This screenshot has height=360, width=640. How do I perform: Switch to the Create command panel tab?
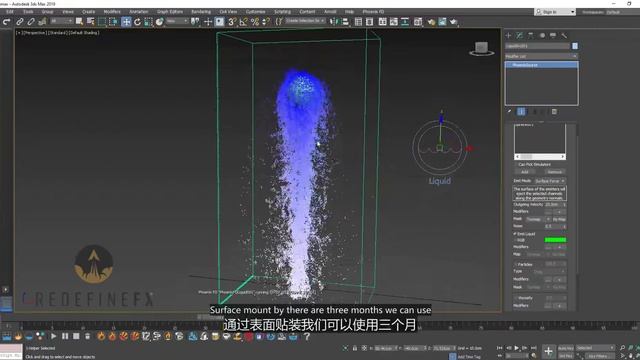click(509, 36)
